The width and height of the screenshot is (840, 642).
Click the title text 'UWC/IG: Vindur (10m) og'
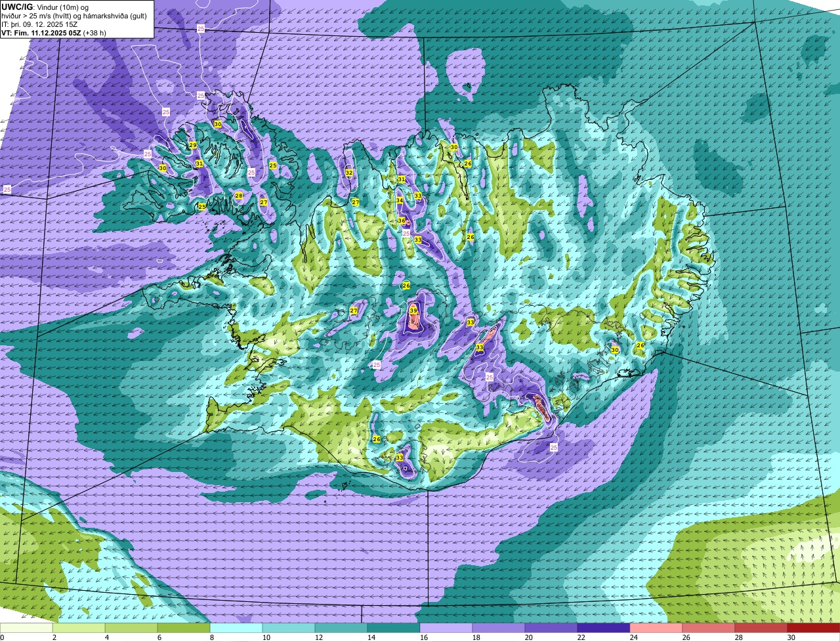click(45, 7)
